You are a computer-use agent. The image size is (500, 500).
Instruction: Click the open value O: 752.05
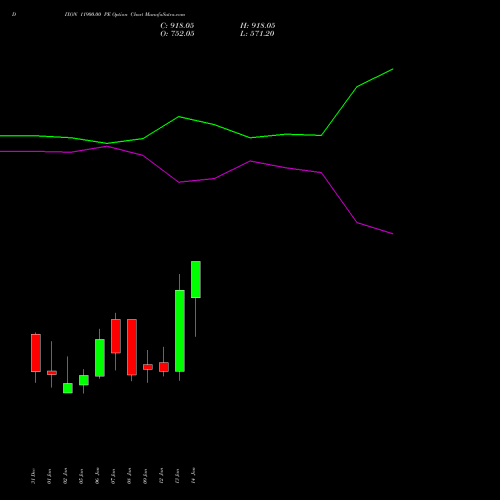click(177, 34)
